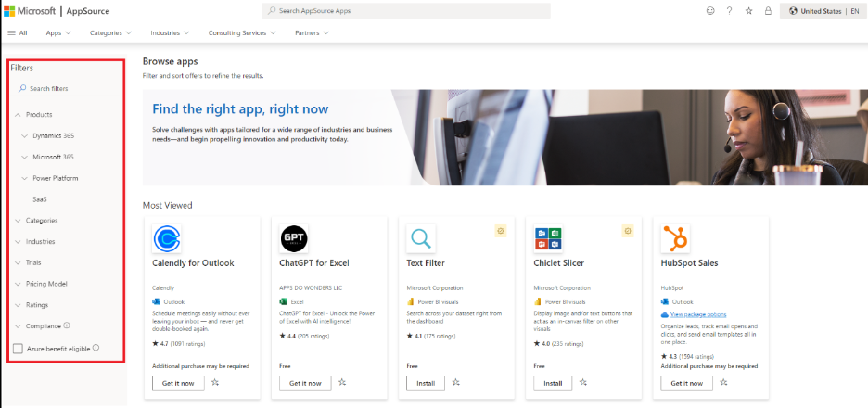
Task: Open the Apps menu
Action: (58, 33)
